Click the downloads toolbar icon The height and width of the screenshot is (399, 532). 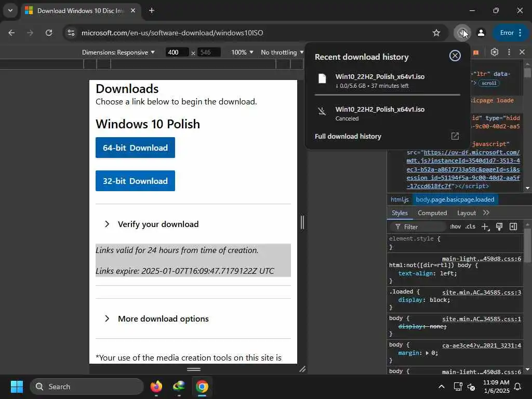(462, 33)
